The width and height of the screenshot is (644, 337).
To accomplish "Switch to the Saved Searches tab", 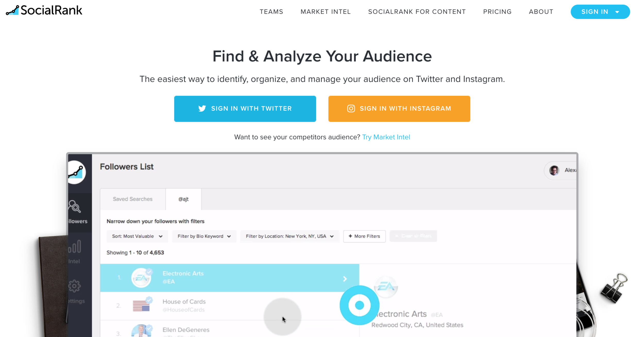I will pyautogui.click(x=133, y=199).
